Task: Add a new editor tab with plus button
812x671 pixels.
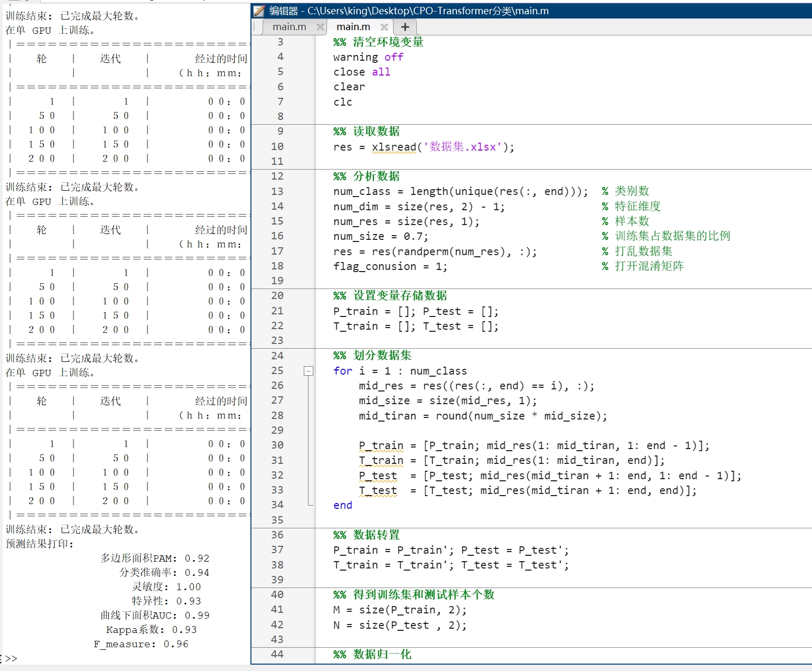Action: click(405, 27)
